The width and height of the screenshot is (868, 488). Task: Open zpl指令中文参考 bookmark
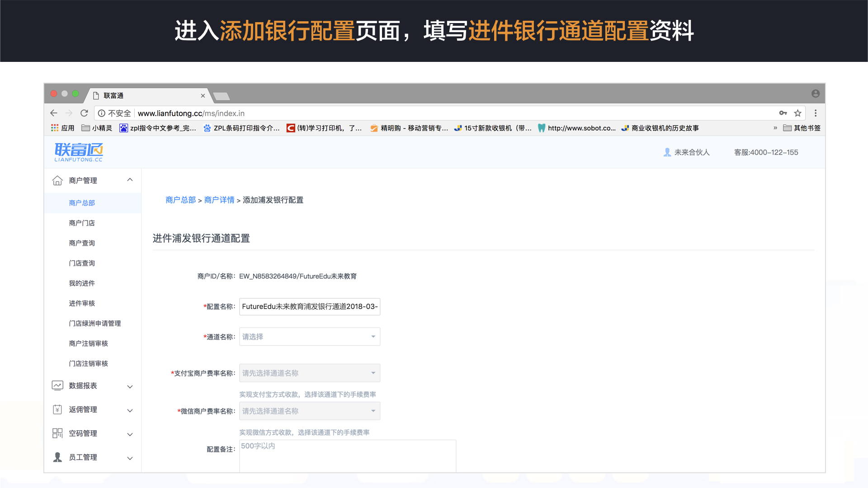coord(158,128)
